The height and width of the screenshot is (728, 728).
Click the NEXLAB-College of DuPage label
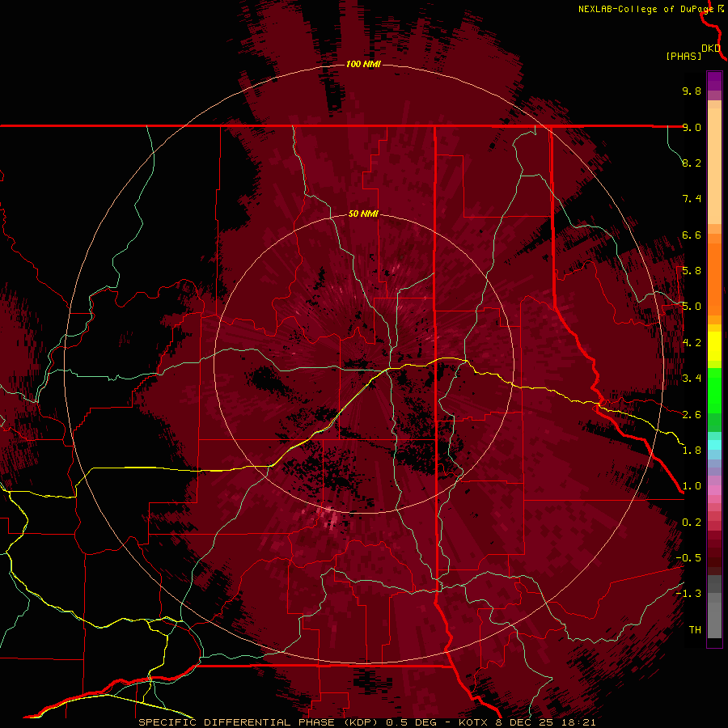[x=646, y=9]
